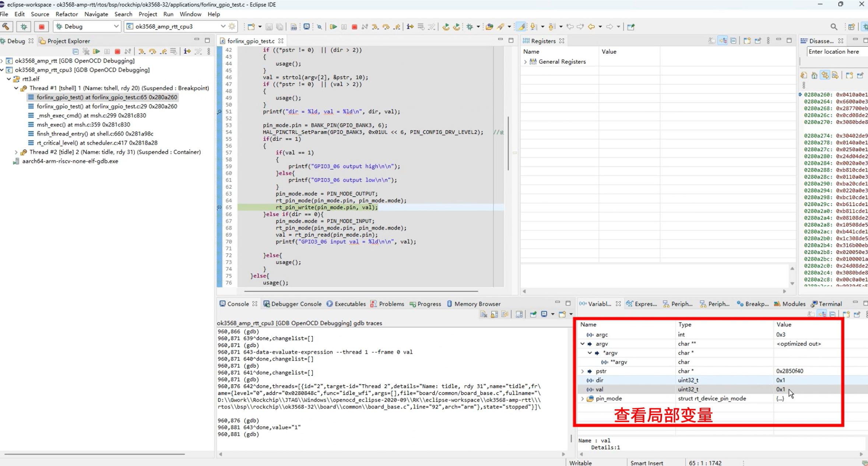Click the Build hammer icon in the launch bar

[6, 27]
